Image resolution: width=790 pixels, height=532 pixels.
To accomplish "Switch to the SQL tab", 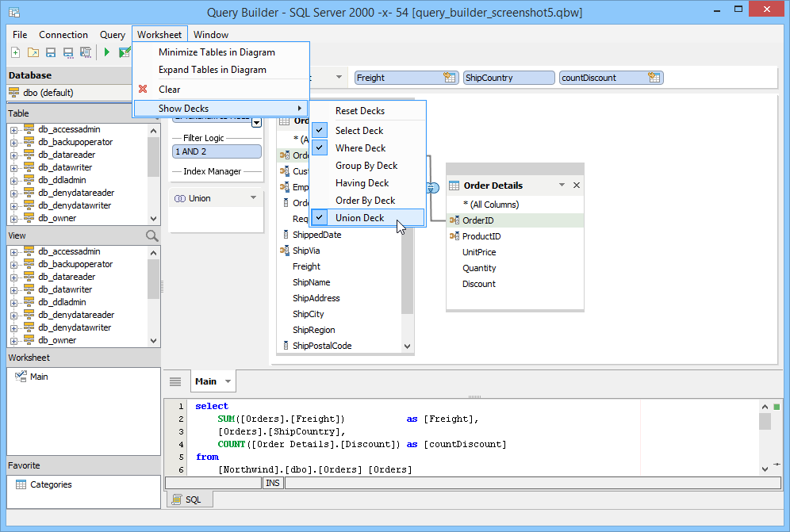I will [190, 499].
